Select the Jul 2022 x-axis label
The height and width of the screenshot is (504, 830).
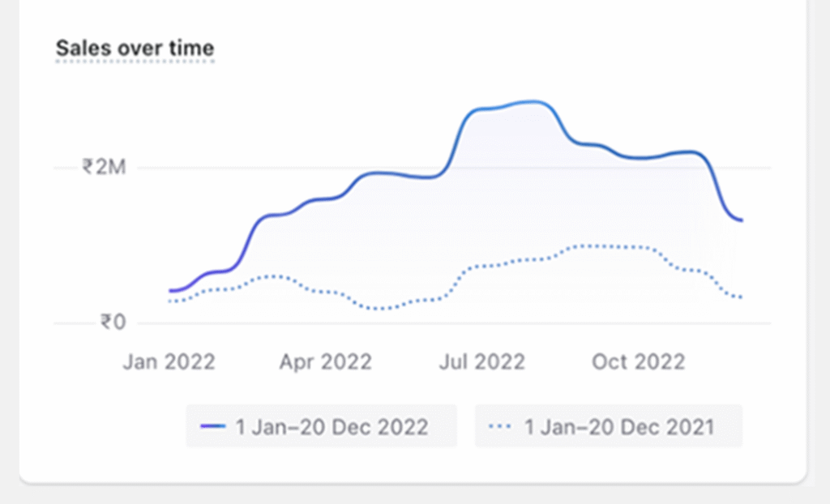(481, 361)
